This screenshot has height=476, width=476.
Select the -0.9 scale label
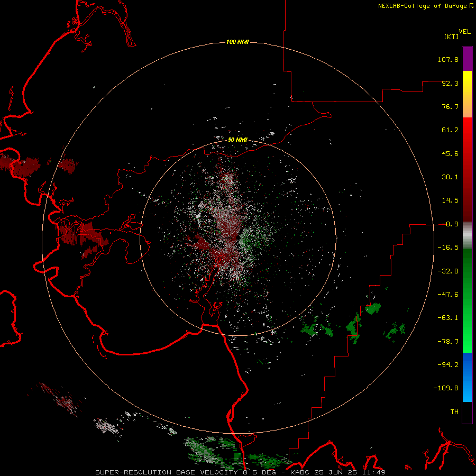point(450,224)
